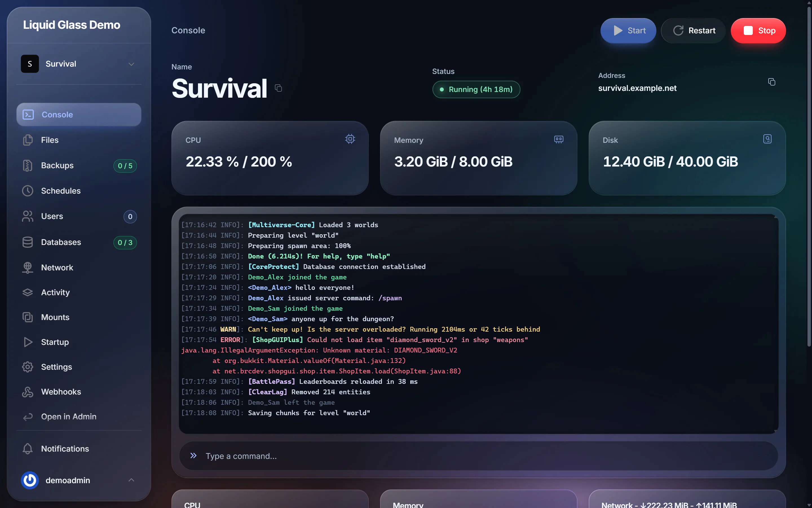Click the CPU chip icon in the CPU card

tap(350, 139)
